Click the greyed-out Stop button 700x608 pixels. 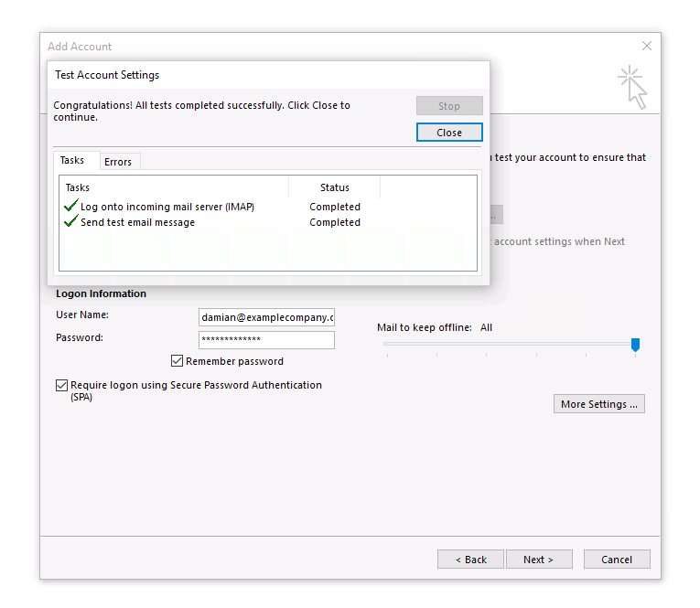tap(449, 106)
